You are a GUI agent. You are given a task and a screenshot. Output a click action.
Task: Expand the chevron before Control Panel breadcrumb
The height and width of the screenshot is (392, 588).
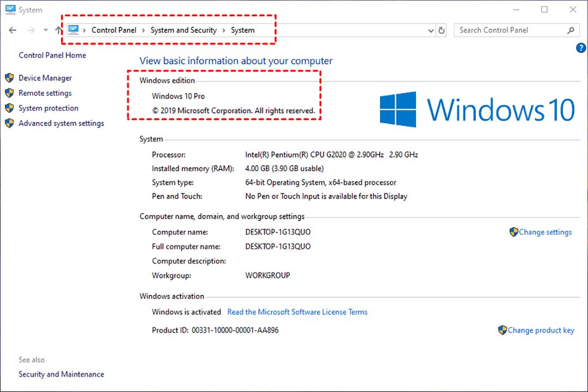[84, 30]
